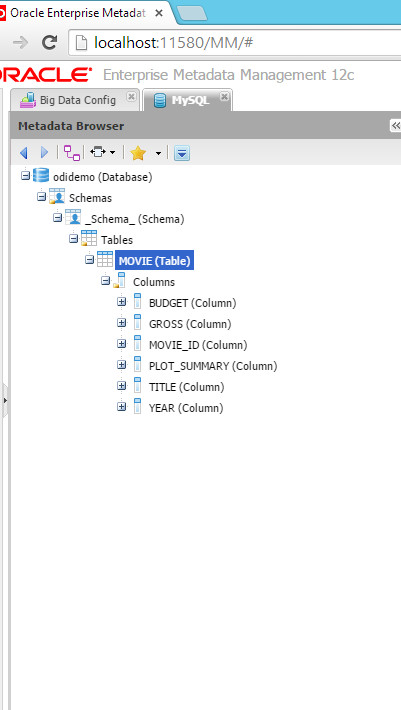
Task: Collapse the _Schema_ node
Action: pos(57,218)
